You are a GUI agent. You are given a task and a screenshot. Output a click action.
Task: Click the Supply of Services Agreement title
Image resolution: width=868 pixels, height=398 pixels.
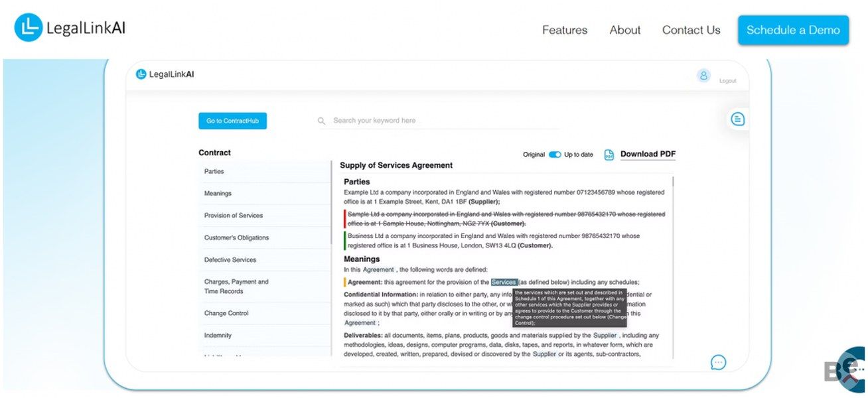coord(396,165)
